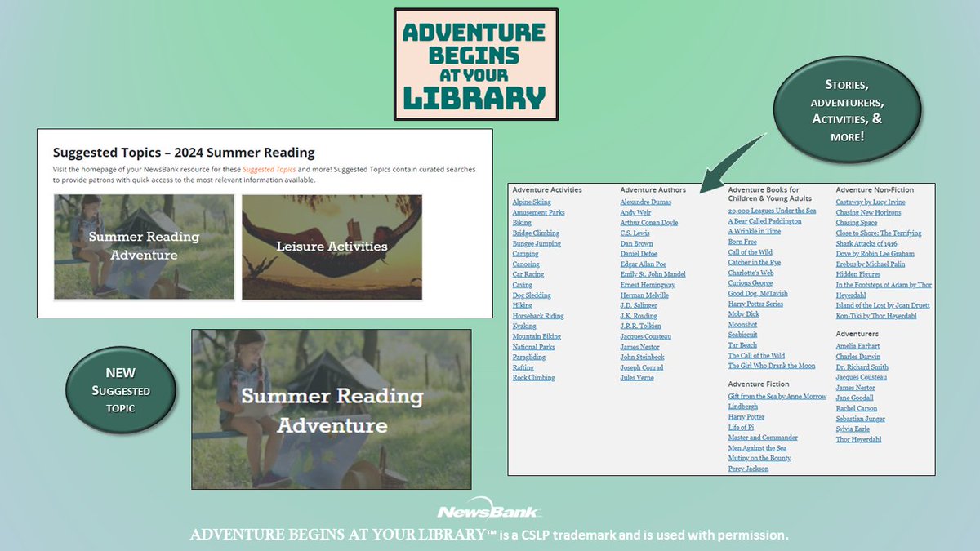Click the Adventure Begins At Your Library logo
The width and height of the screenshot is (980, 551).
[476, 65]
